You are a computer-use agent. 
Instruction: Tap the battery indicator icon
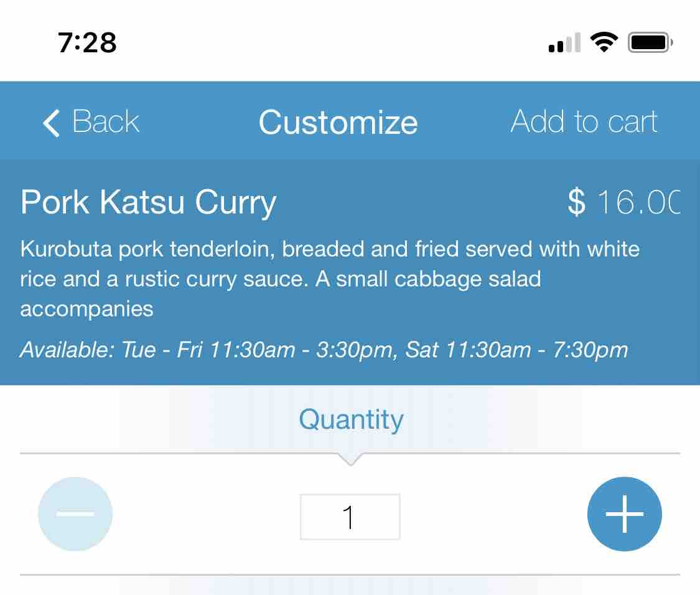650,43
